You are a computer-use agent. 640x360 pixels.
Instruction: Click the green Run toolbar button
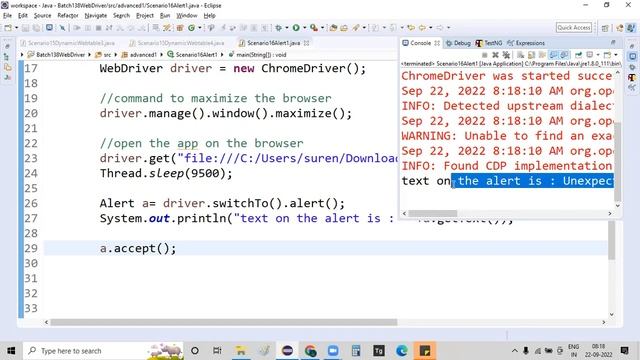296,28
